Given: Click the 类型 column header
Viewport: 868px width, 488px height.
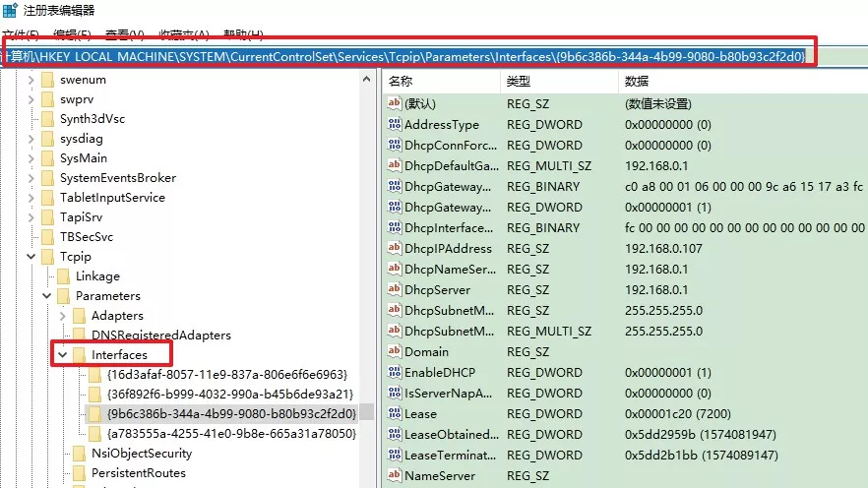Looking at the screenshot, I should (518, 82).
